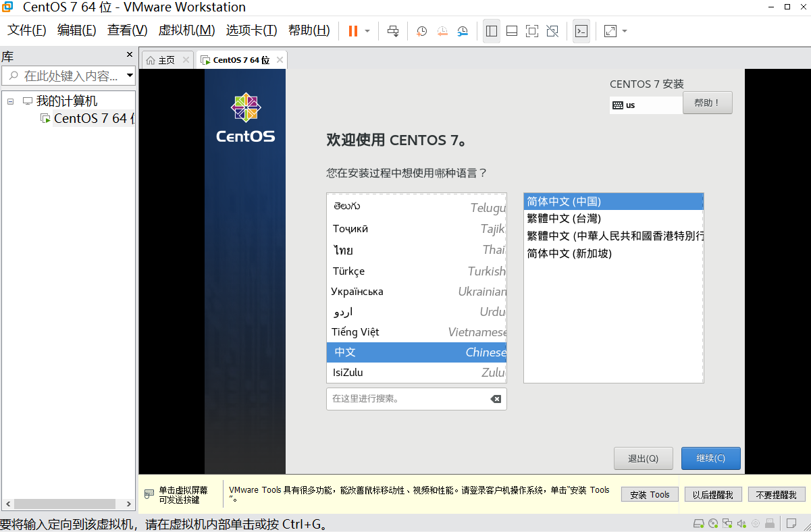Click the network adapter status icon
811x532 pixels.
pos(728,524)
